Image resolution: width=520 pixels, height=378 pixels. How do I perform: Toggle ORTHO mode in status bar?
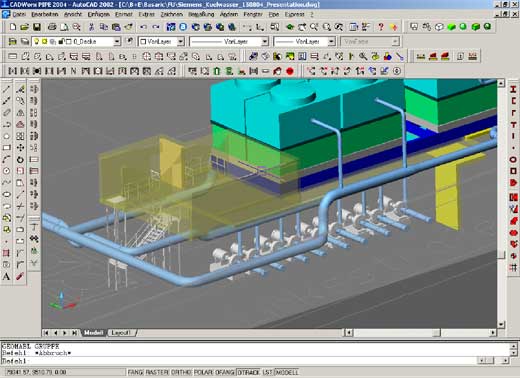pos(181,372)
